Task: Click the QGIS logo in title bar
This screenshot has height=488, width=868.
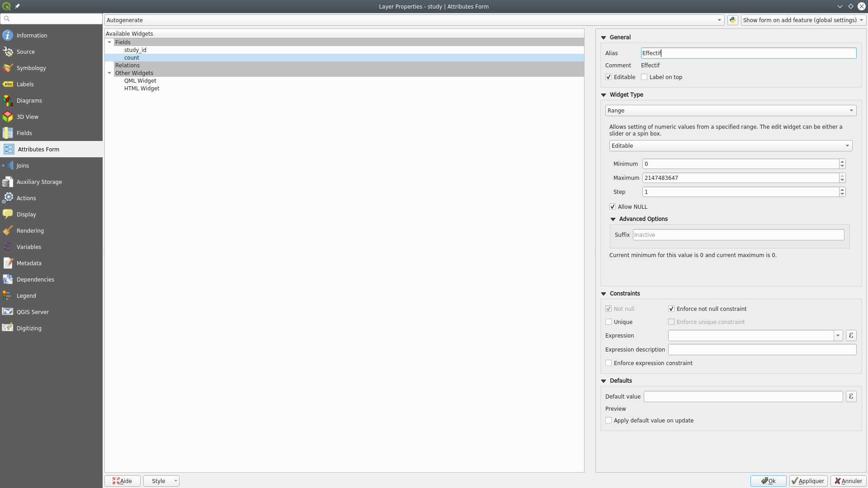Action: pos(6,6)
